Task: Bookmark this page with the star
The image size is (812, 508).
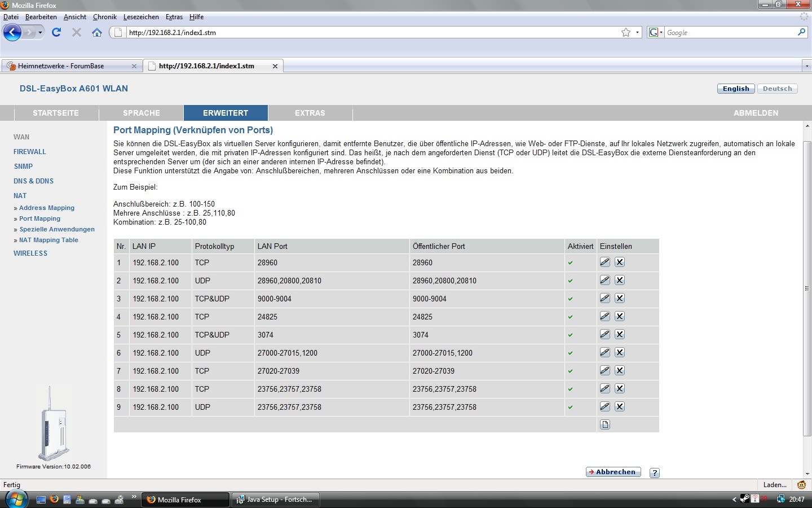Action: pos(626,32)
